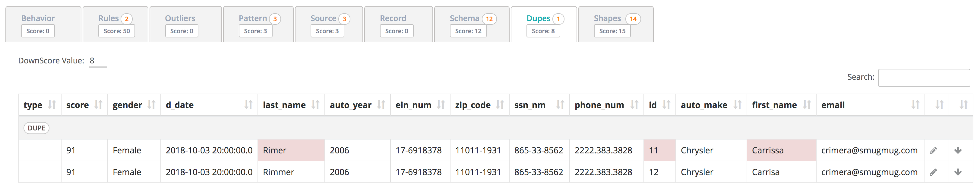Sort by the phone_num column sort icon
The width and height of the screenshot is (980, 186).
click(x=634, y=105)
